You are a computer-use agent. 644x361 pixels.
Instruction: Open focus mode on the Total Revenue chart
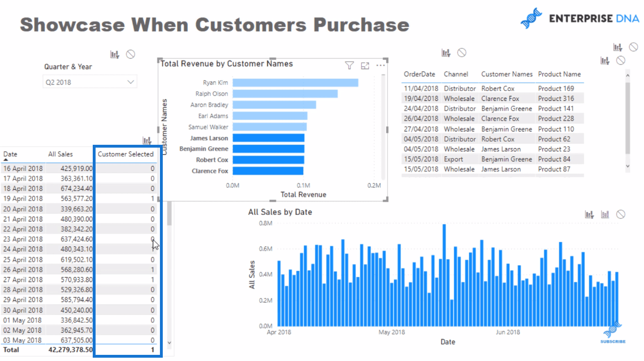pos(365,66)
